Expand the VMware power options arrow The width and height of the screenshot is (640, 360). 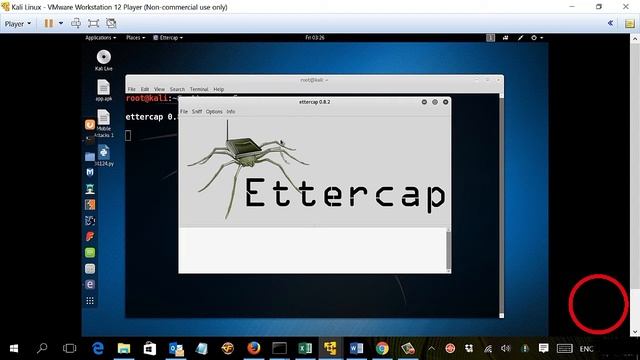61,23
